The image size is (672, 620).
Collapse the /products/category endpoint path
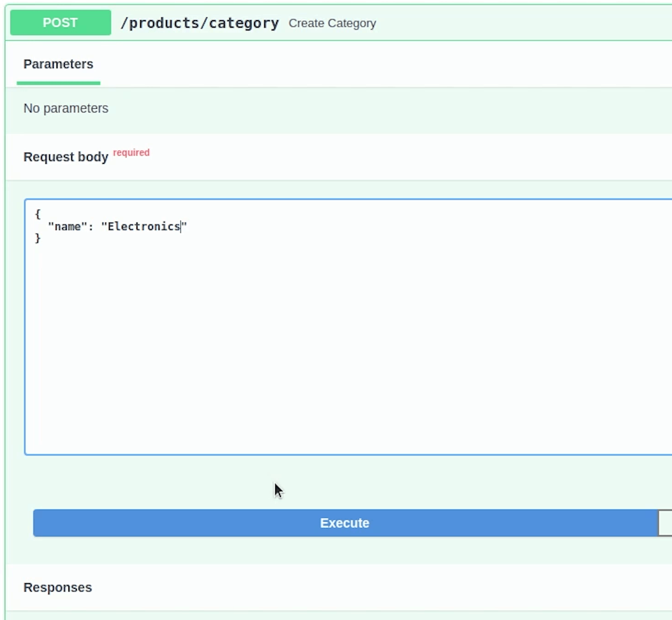(x=199, y=23)
